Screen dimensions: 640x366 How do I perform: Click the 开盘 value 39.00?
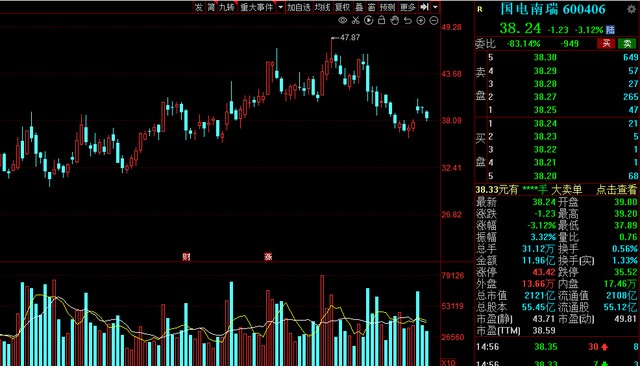(625, 202)
